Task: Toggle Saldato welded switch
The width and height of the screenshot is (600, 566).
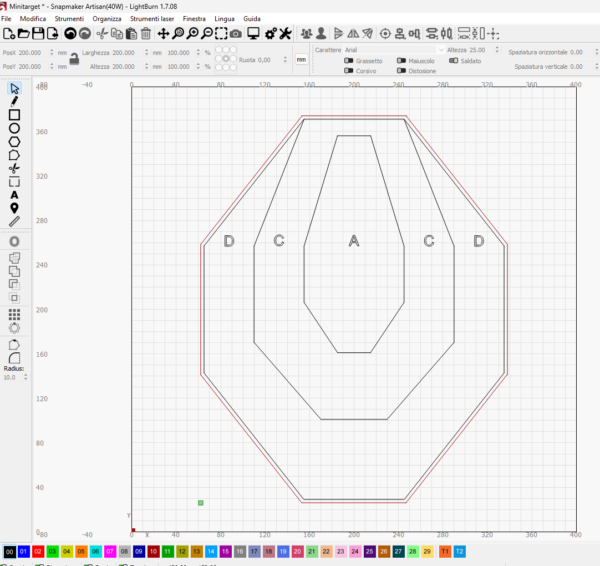Action: [453, 61]
